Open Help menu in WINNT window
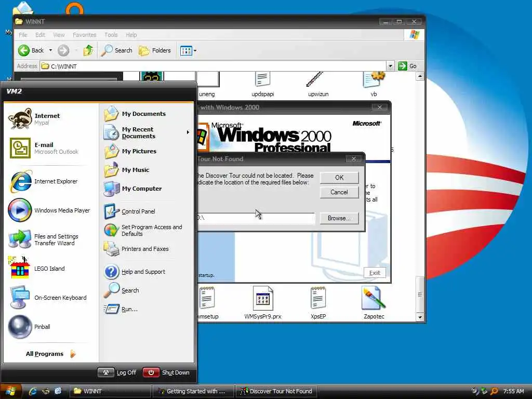This screenshot has height=399, width=532. point(131,35)
